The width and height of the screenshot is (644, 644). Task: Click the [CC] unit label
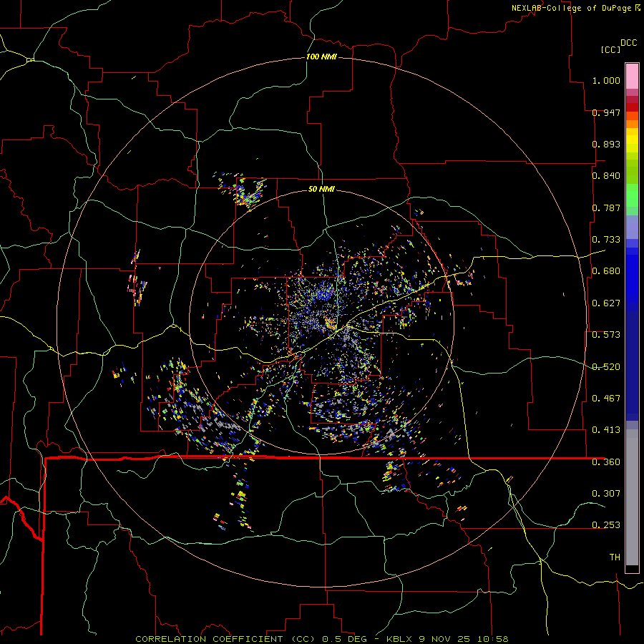point(610,49)
